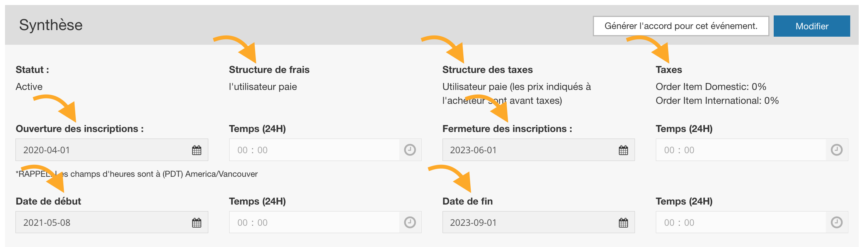Screen dimensions: 868x247
Task: Open calendar picker for Date de début
Action: coord(197,223)
